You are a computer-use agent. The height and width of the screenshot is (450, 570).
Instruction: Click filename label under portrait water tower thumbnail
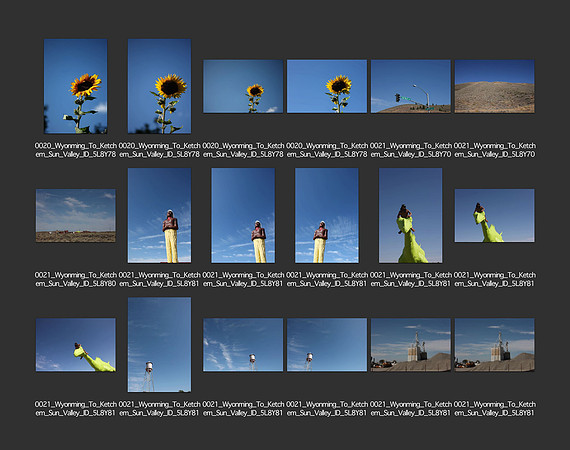click(x=159, y=409)
